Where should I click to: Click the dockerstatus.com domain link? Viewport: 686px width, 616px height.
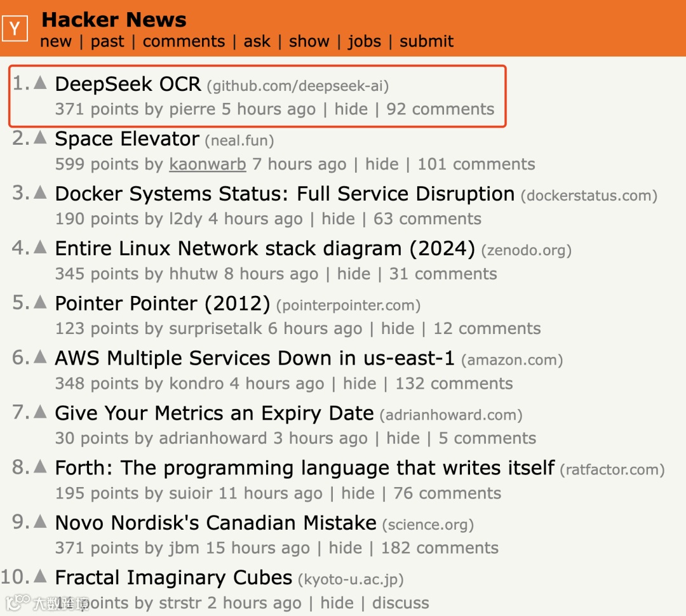[589, 196]
